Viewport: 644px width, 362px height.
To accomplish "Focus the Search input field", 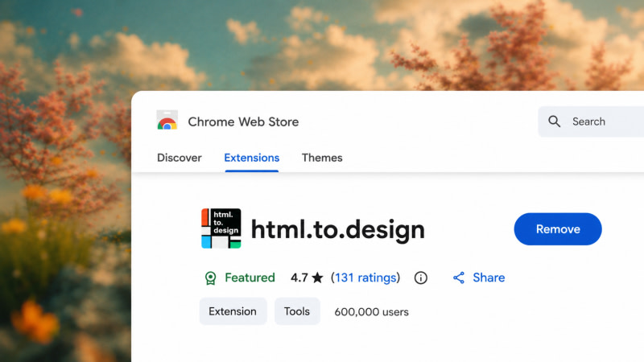I will pyautogui.click(x=592, y=121).
